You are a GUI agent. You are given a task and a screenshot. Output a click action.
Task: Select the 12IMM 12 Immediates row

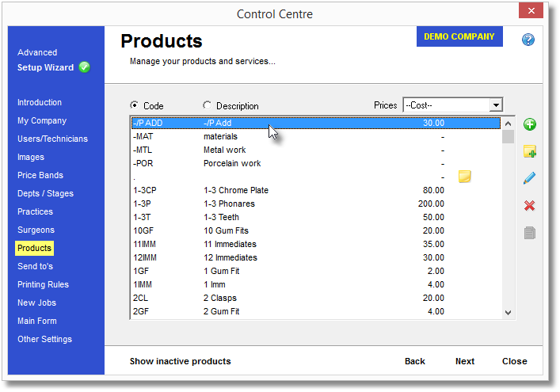(x=316, y=257)
